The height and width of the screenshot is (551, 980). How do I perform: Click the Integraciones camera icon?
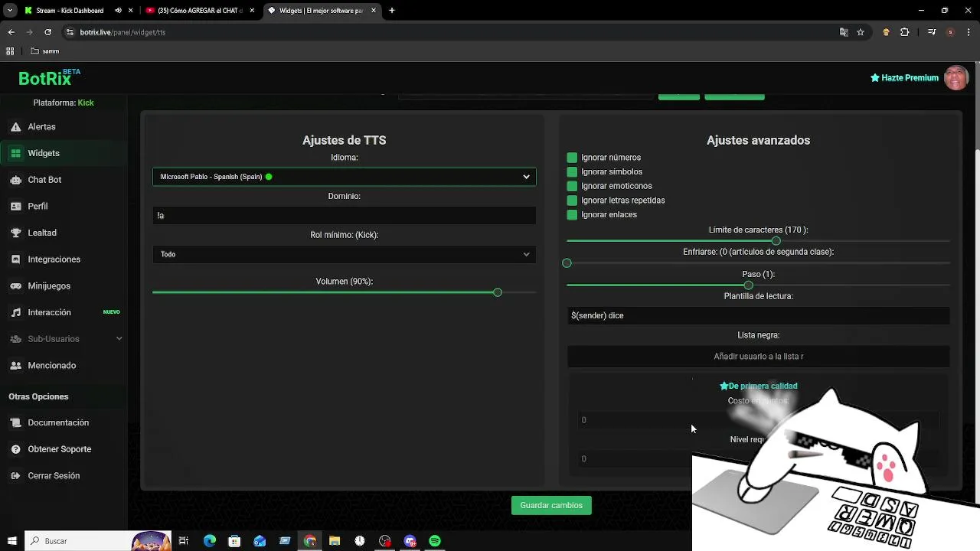click(15, 259)
